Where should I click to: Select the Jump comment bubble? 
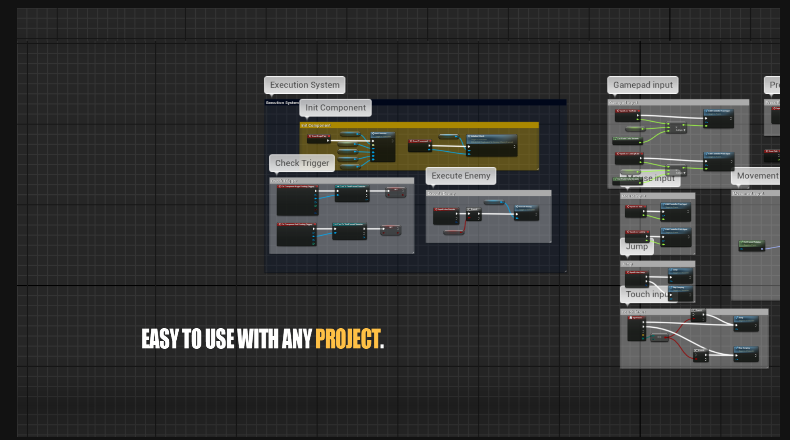[637, 246]
